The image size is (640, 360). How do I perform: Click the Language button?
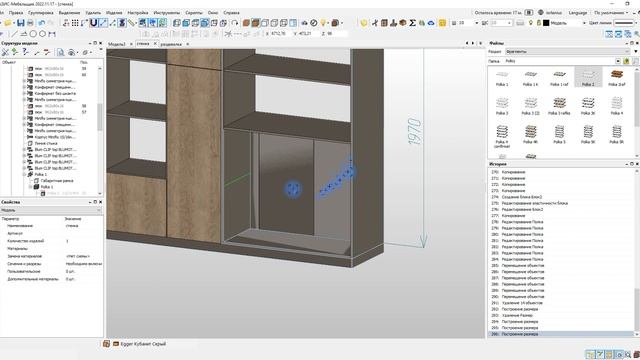pos(578,13)
